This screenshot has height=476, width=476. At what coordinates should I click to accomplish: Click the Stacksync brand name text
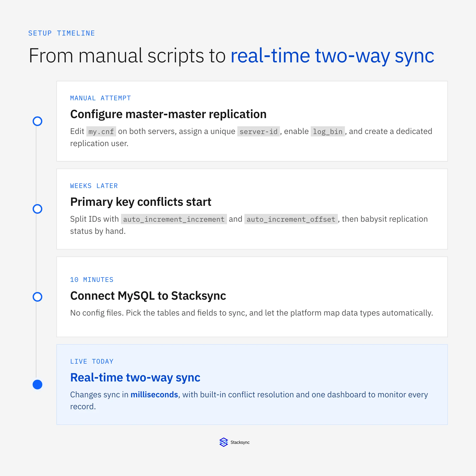tap(240, 442)
